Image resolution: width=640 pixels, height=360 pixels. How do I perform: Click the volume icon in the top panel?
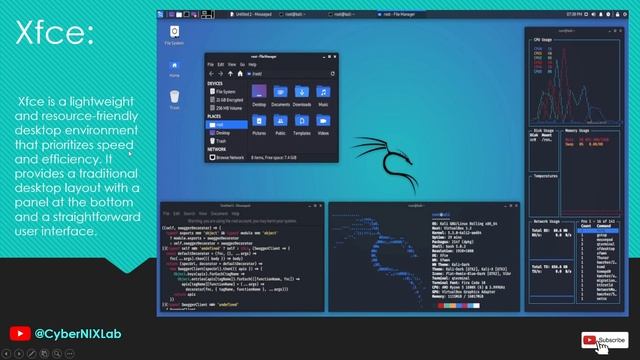(593, 14)
